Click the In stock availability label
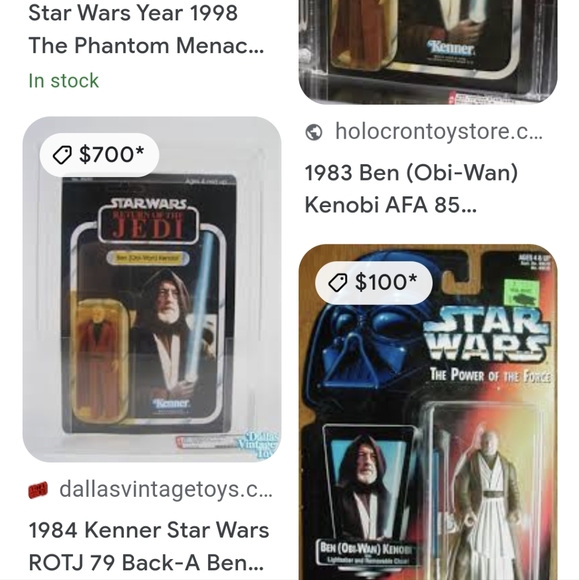This screenshot has width=579, height=580. [64, 81]
